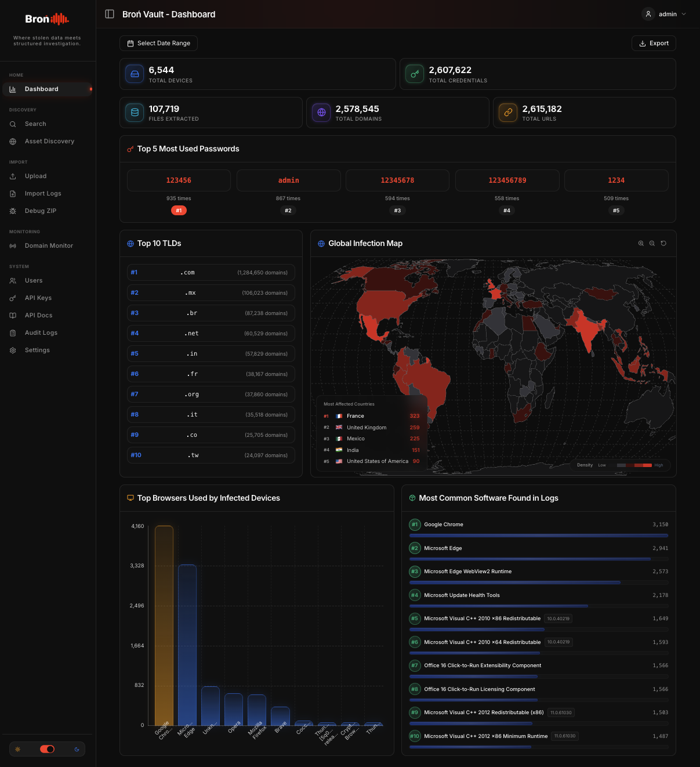
Task: Click the Files Extracted database icon
Action: pos(135,113)
